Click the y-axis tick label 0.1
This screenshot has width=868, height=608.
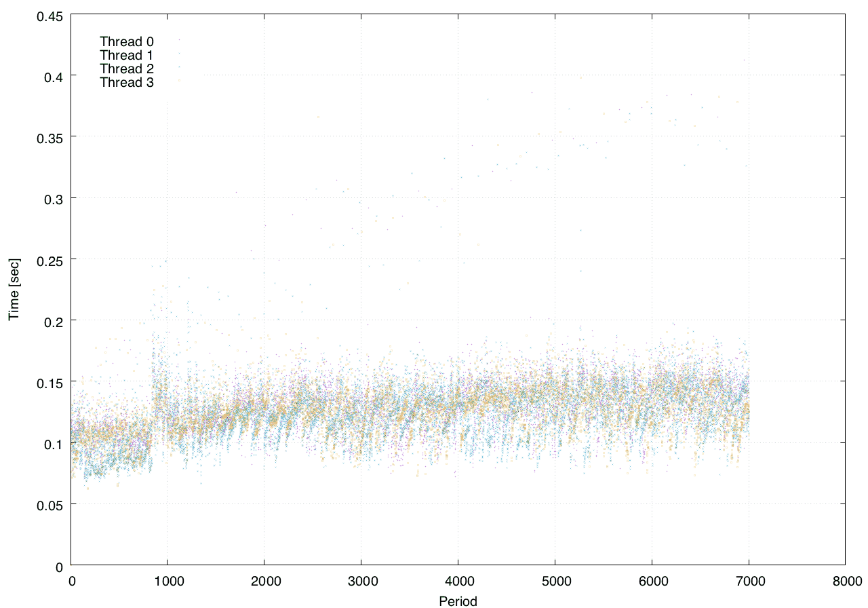[53, 443]
